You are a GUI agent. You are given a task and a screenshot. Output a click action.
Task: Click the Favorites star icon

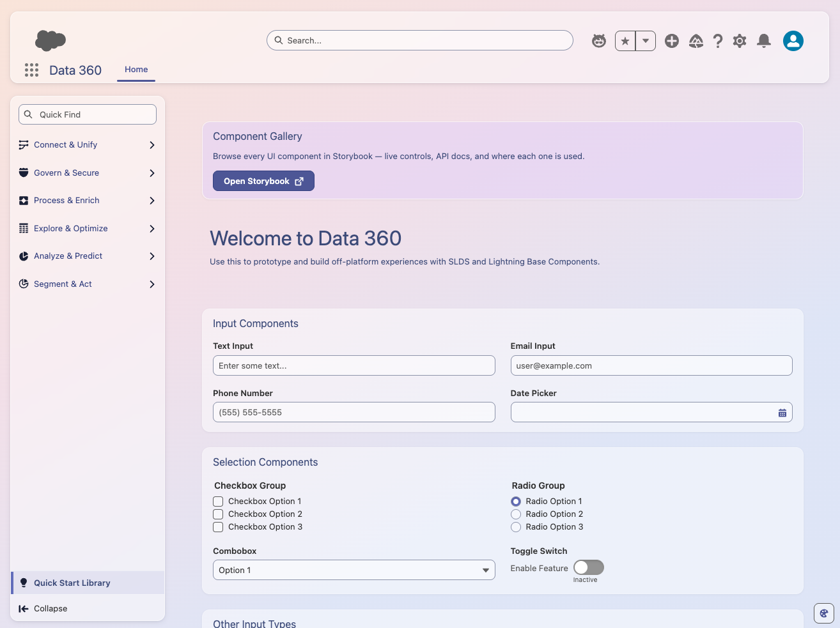click(x=625, y=41)
